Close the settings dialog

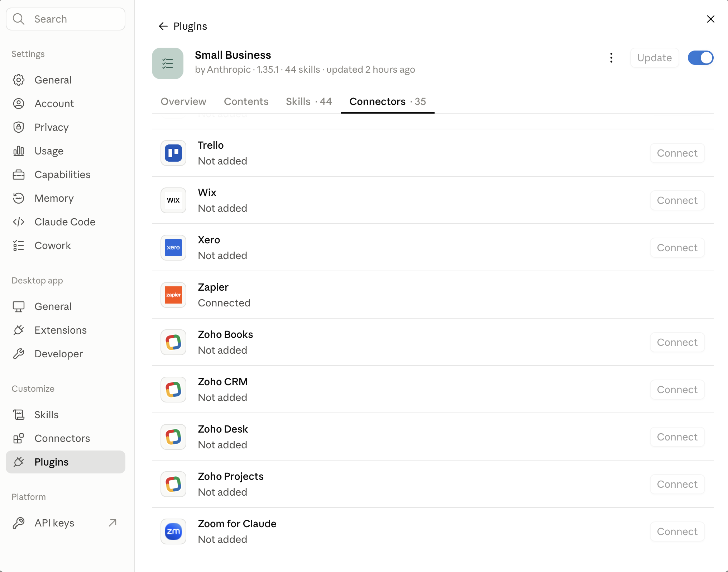click(711, 19)
